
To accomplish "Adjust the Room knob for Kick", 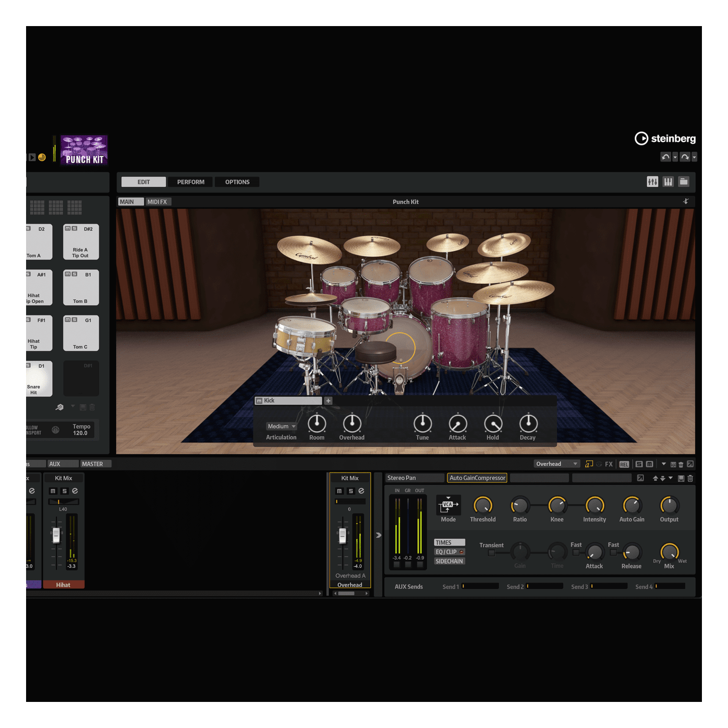I will point(317,423).
